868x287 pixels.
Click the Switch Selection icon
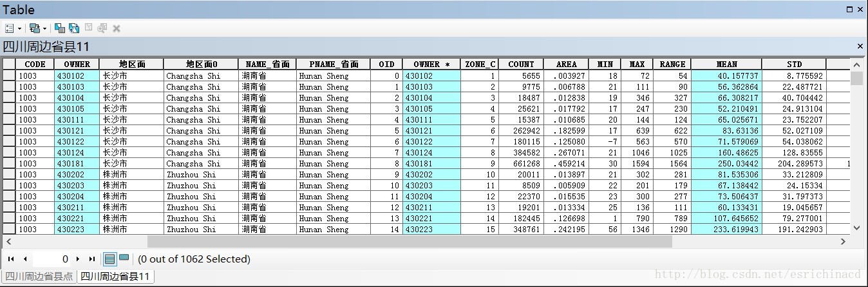pyautogui.click(x=74, y=28)
